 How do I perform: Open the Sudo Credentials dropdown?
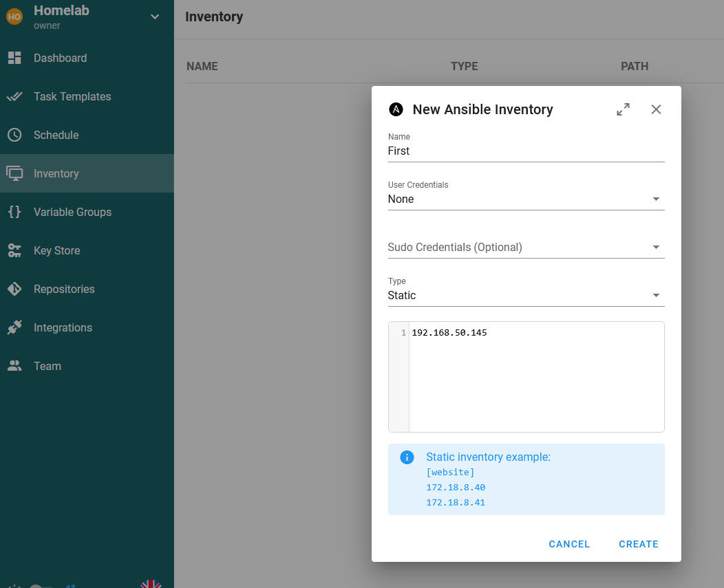point(526,248)
